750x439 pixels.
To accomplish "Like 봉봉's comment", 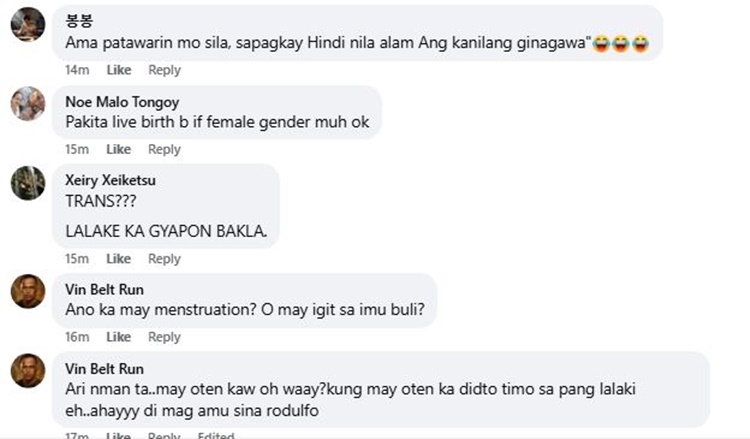I will 119,70.
